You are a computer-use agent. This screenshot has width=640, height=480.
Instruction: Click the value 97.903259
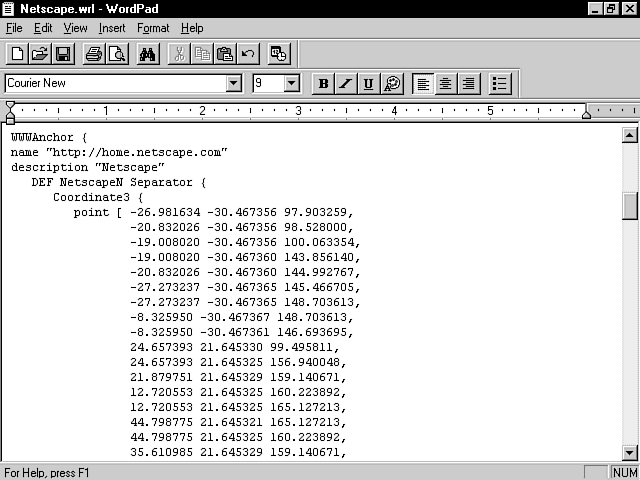(x=315, y=213)
